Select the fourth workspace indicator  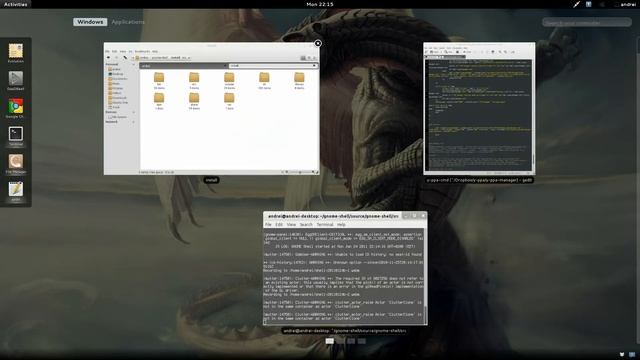pos(362,341)
